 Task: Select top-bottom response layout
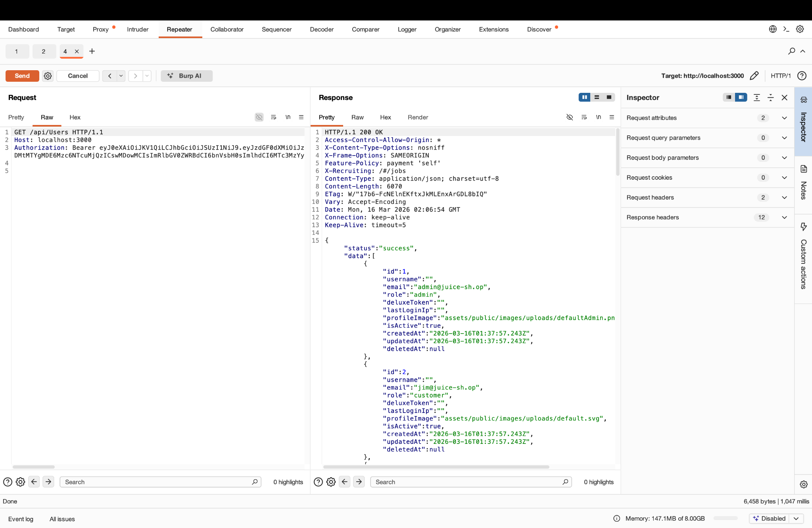[x=597, y=97]
